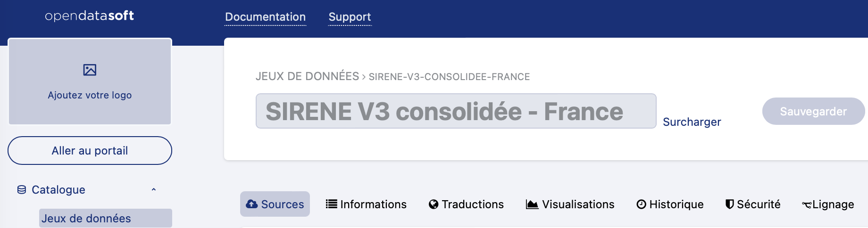
Task: Click the Surcharger link
Action: [692, 122]
